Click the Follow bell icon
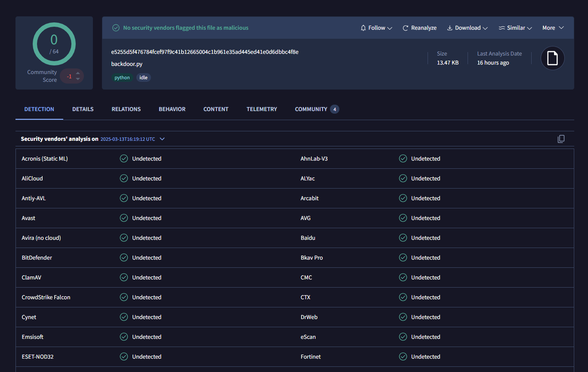 363,28
